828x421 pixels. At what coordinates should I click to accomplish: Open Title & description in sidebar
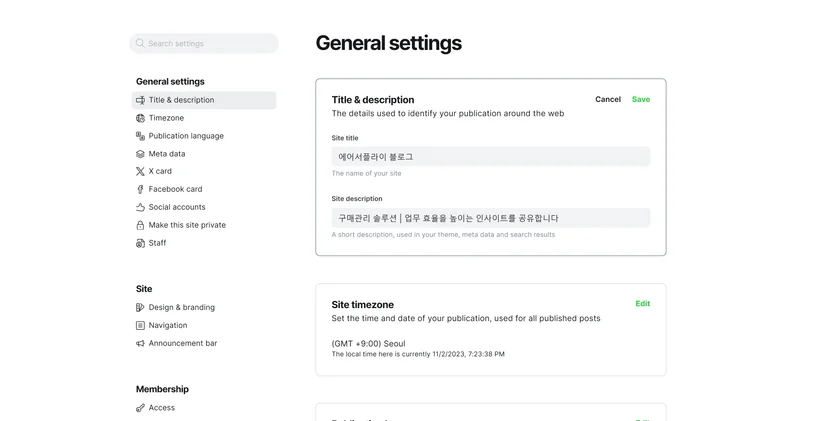point(204,100)
